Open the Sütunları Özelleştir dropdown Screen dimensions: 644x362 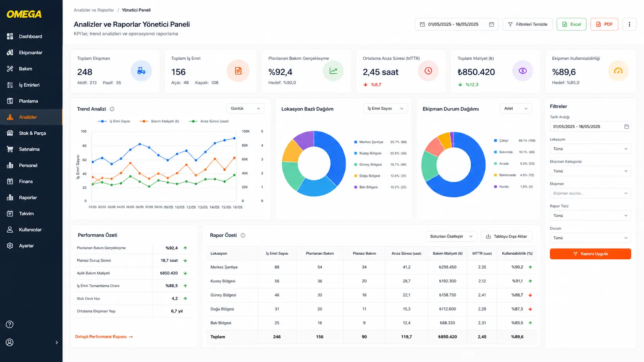click(x=451, y=236)
